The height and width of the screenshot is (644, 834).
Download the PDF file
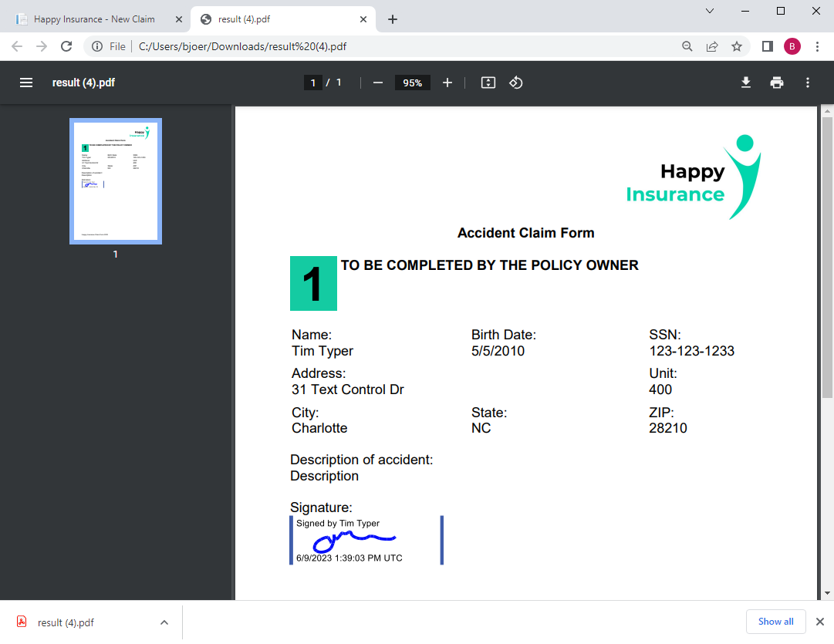pyautogui.click(x=746, y=83)
